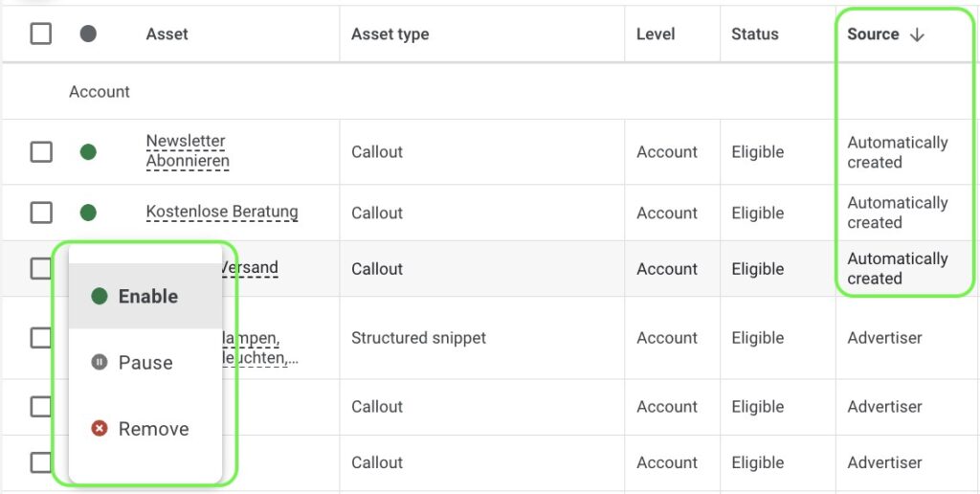980x494 pixels.
Task: Tick the checkbox for Newsletter Abonnieren
Action: click(x=41, y=152)
